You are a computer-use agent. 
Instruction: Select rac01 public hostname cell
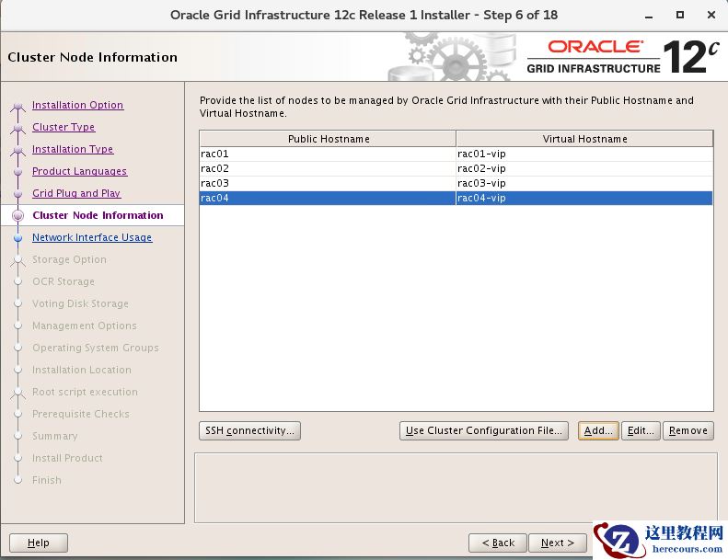click(x=328, y=154)
